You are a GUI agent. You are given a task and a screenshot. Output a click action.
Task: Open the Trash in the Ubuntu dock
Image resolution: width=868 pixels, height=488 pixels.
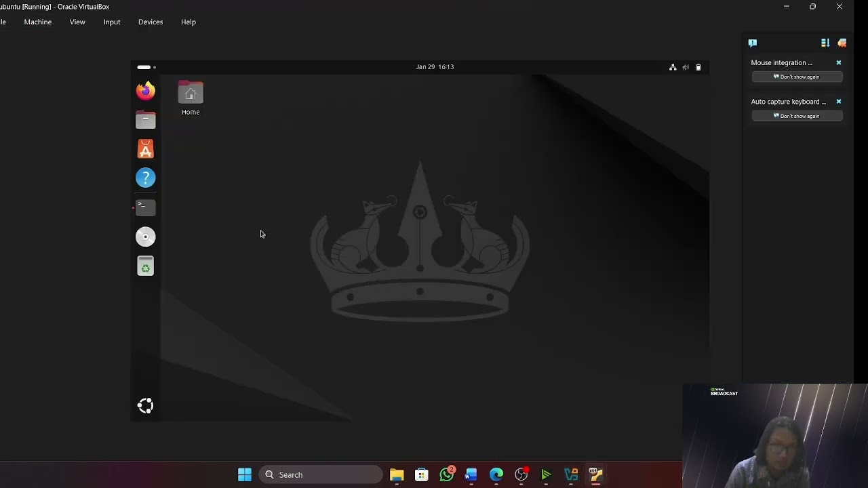pyautogui.click(x=146, y=266)
